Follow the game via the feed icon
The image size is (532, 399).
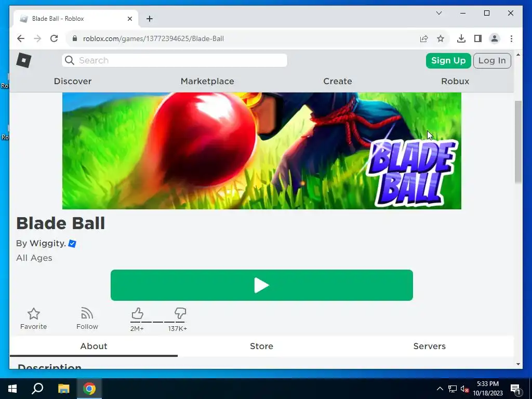pyautogui.click(x=87, y=313)
